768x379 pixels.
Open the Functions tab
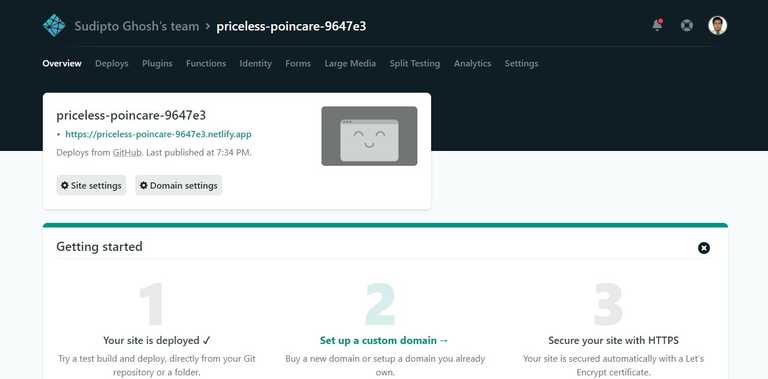pos(206,64)
